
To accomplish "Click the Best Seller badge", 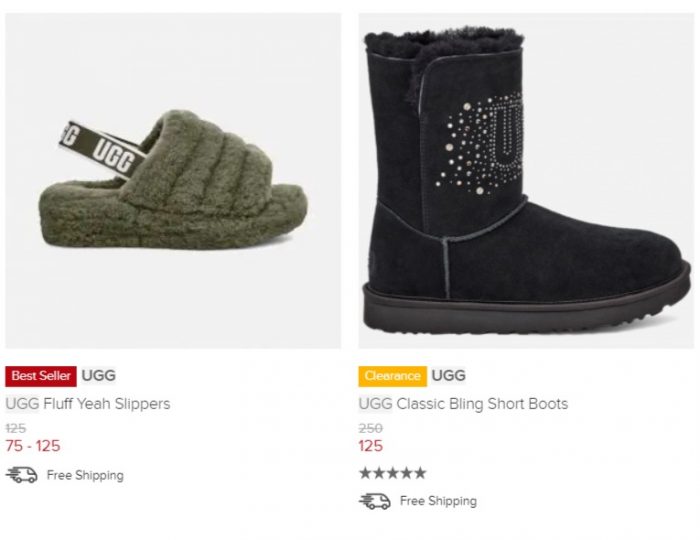I will pyautogui.click(x=41, y=376).
